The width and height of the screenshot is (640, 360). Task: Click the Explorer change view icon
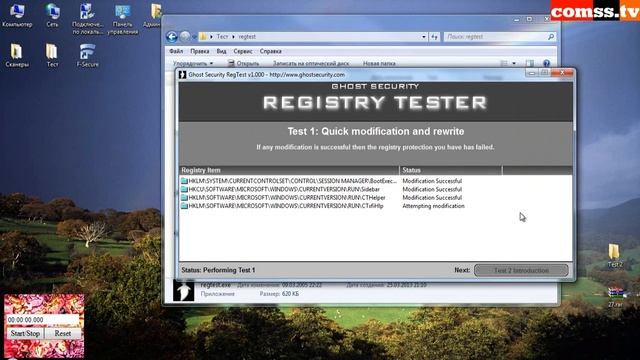tap(504, 63)
